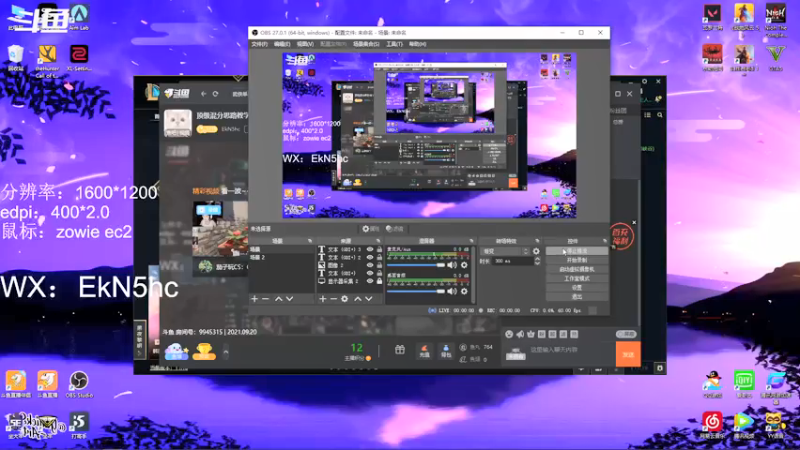Open emoji picker in Douyu chat
The width and height of the screenshot is (800, 450).
coord(509,334)
